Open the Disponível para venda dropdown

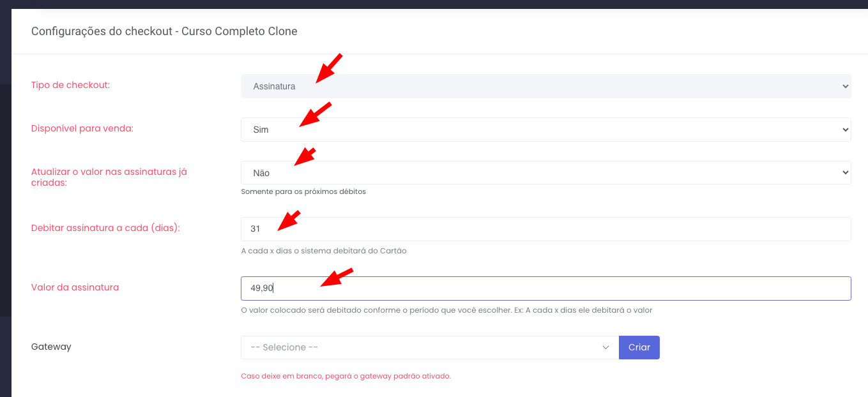click(545, 130)
